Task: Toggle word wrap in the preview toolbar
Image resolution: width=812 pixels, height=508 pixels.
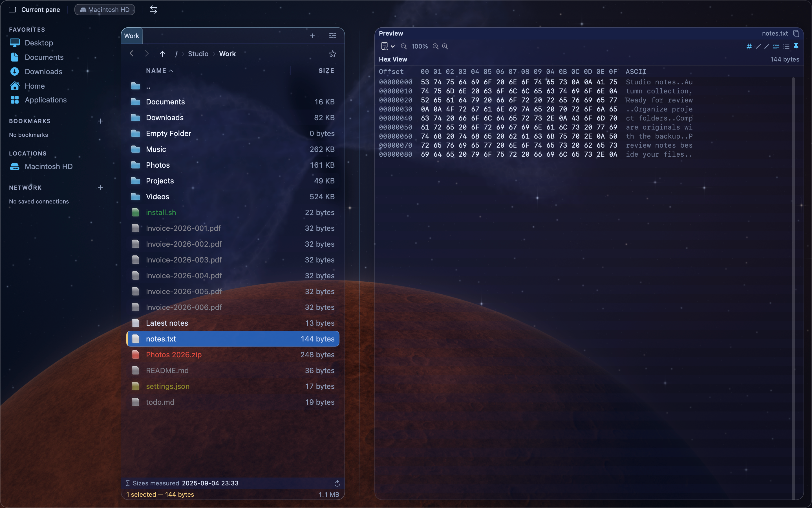Action: (x=776, y=46)
